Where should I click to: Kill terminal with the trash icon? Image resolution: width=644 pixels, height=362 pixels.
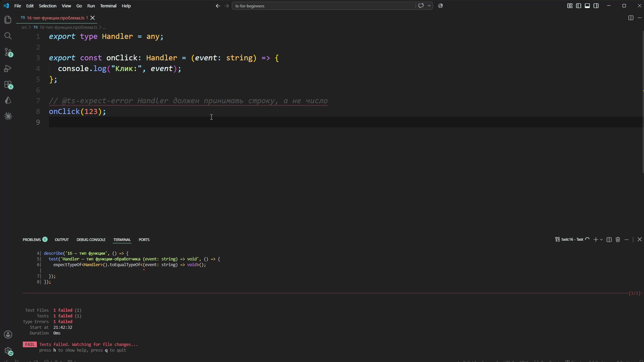coord(618,240)
